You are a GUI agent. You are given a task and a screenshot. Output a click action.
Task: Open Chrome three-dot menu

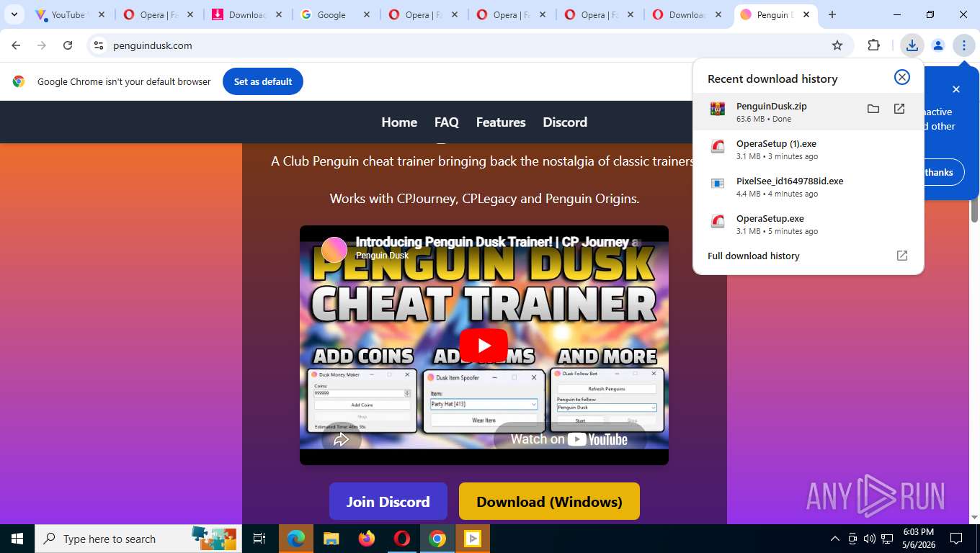[964, 45]
